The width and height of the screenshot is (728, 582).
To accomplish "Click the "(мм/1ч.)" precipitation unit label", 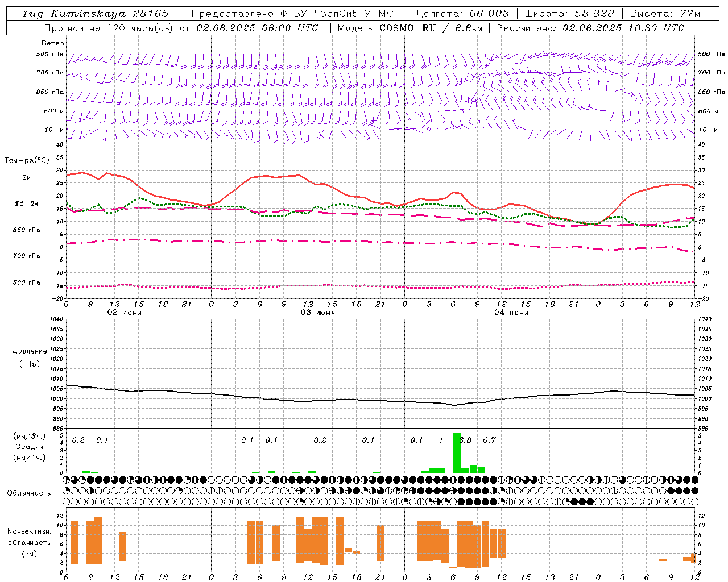I will click(30, 457).
